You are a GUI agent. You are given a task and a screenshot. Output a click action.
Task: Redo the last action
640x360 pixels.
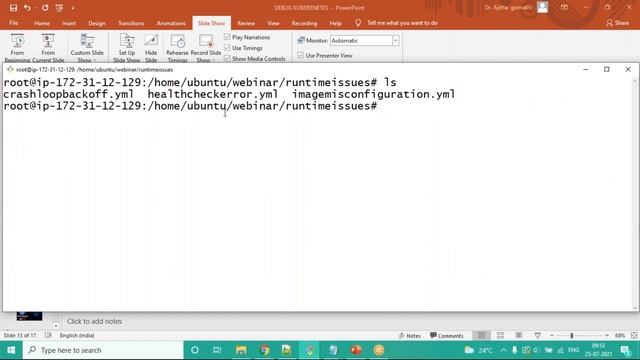[x=45, y=8]
